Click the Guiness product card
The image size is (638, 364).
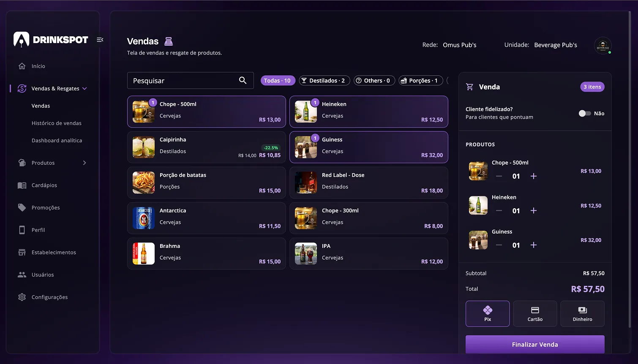click(369, 147)
